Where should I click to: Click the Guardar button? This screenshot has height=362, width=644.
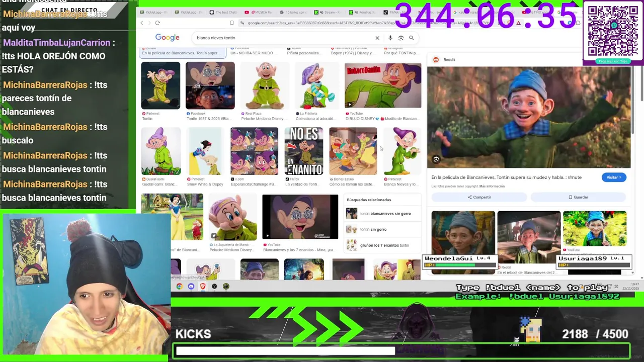click(x=578, y=197)
